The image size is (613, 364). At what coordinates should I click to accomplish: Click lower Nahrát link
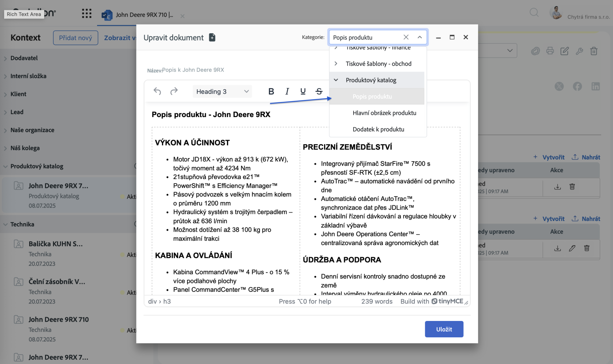coord(586,218)
